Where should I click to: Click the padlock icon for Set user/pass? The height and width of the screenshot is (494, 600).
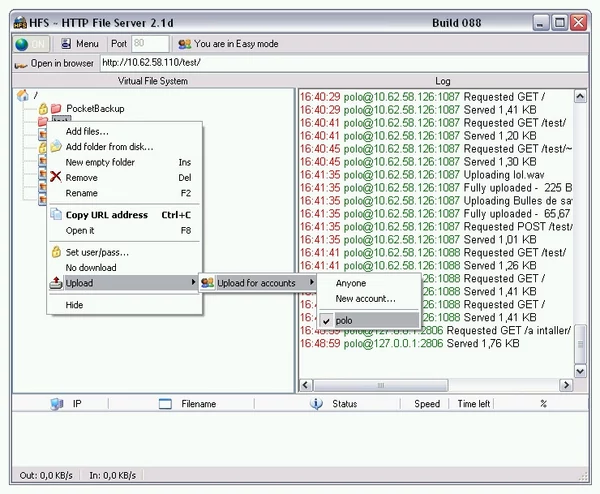(x=56, y=251)
